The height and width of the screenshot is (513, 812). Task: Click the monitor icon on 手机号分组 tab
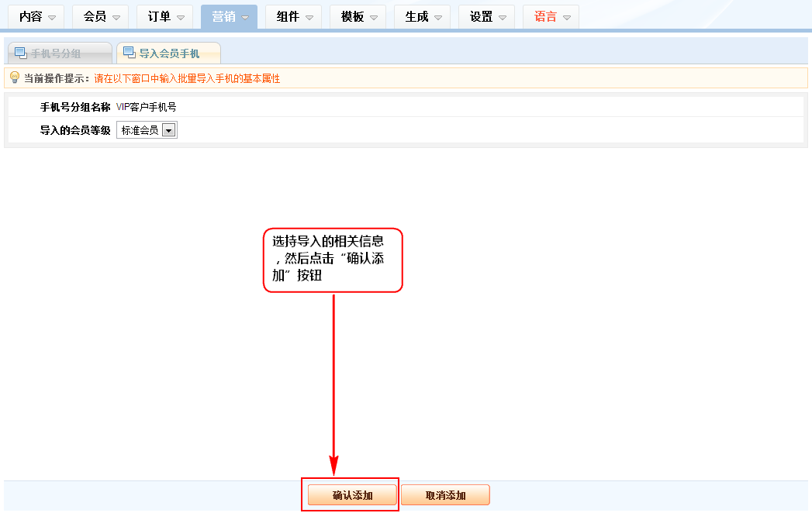click(x=20, y=53)
